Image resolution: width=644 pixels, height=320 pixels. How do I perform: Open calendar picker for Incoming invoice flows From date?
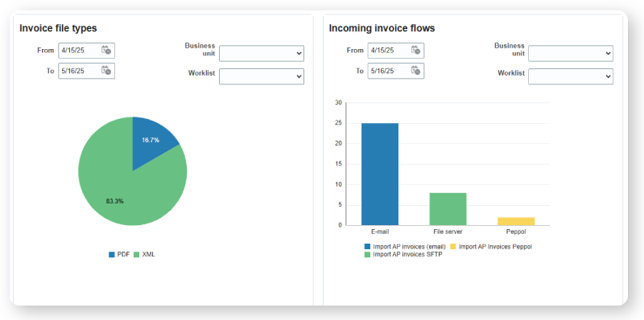(x=415, y=51)
